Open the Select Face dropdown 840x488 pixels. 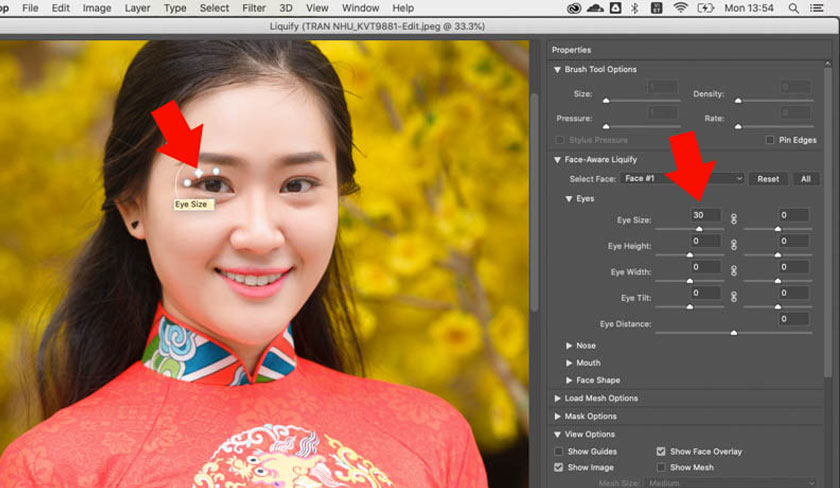pyautogui.click(x=682, y=178)
